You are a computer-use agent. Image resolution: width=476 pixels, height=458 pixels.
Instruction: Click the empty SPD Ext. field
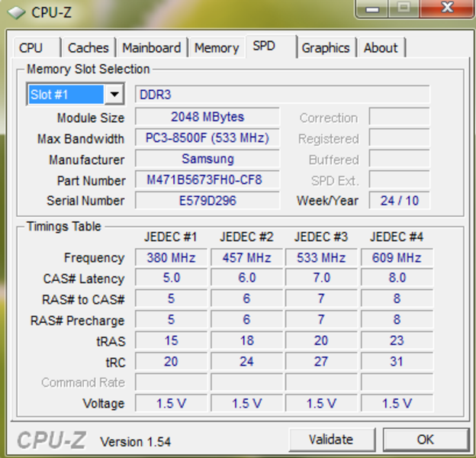[x=400, y=179]
